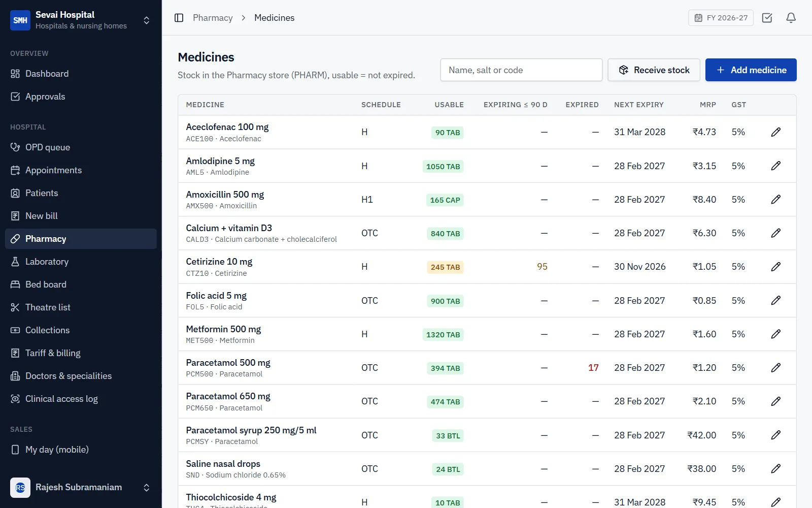Image resolution: width=812 pixels, height=508 pixels.
Task: Click the pencil icon for Amoxicillin 500 mg
Action: coord(775,199)
